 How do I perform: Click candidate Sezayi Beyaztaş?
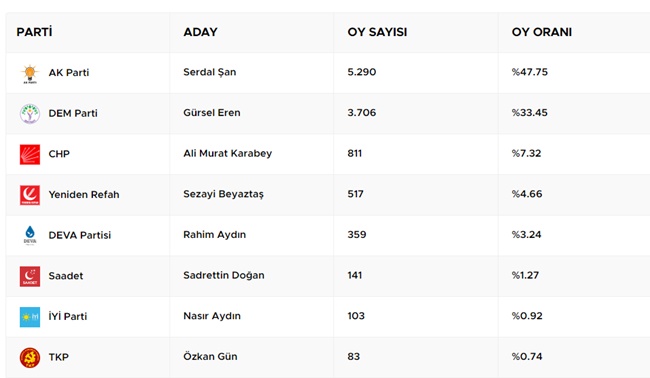pyautogui.click(x=223, y=194)
